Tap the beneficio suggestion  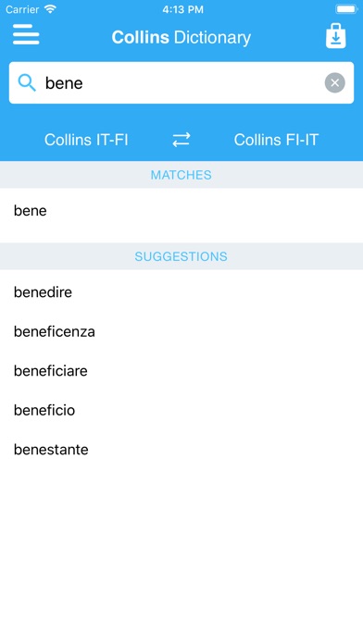(181, 410)
